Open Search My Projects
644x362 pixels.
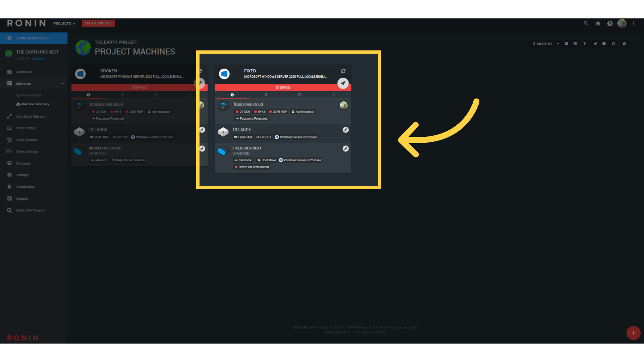click(x=31, y=210)
